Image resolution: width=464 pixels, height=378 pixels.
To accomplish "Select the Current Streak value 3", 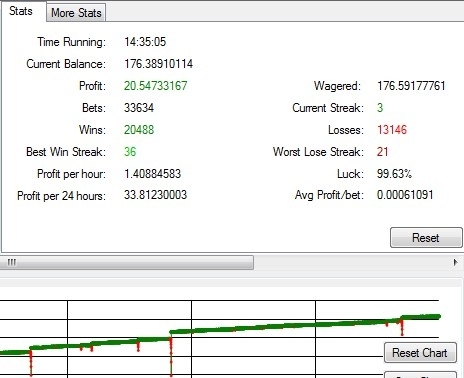I will [x=380, y=108].
